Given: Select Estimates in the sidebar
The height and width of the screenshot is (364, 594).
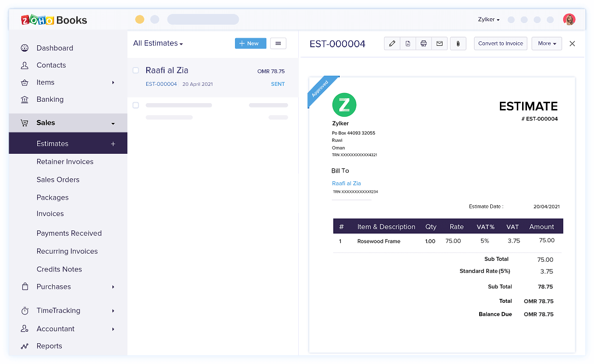Looking at the screenshot, I should coord(68,143).
